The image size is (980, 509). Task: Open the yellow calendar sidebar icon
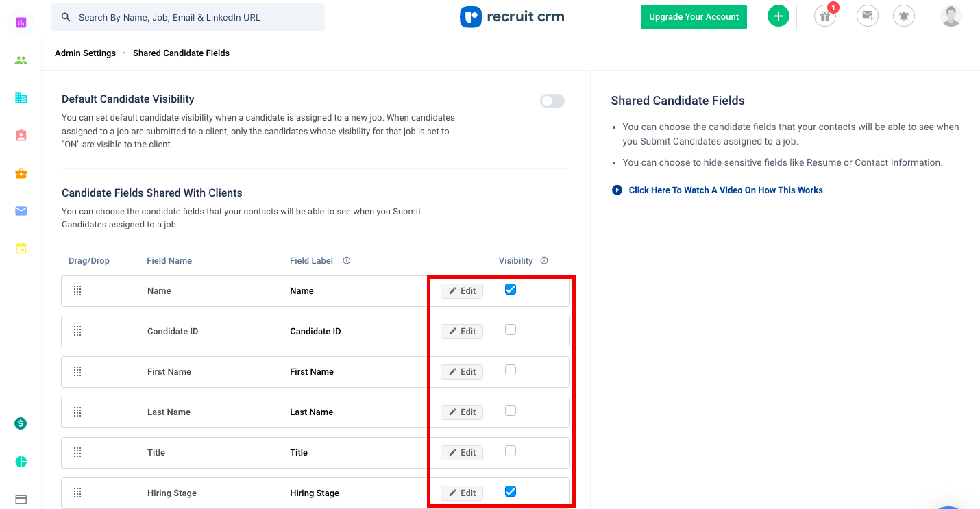tap(21, 248)
